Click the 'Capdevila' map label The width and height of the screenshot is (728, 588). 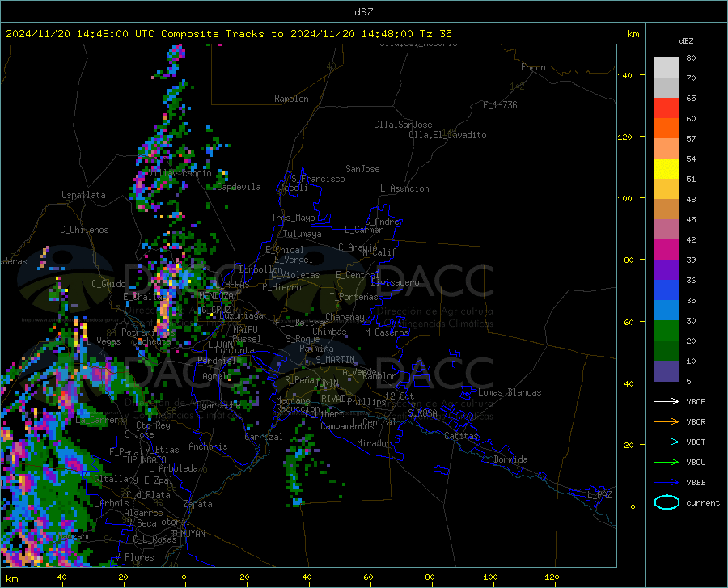[x=239, y=187]
